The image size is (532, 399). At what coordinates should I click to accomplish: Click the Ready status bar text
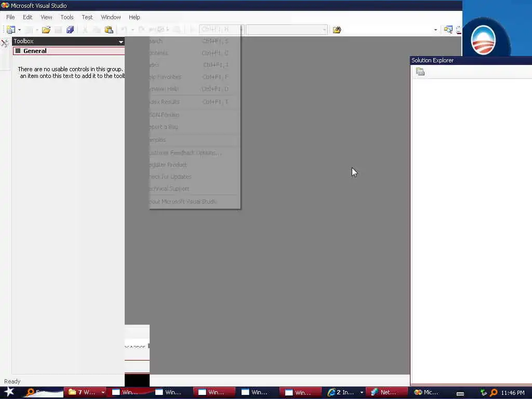click(12, 381)
